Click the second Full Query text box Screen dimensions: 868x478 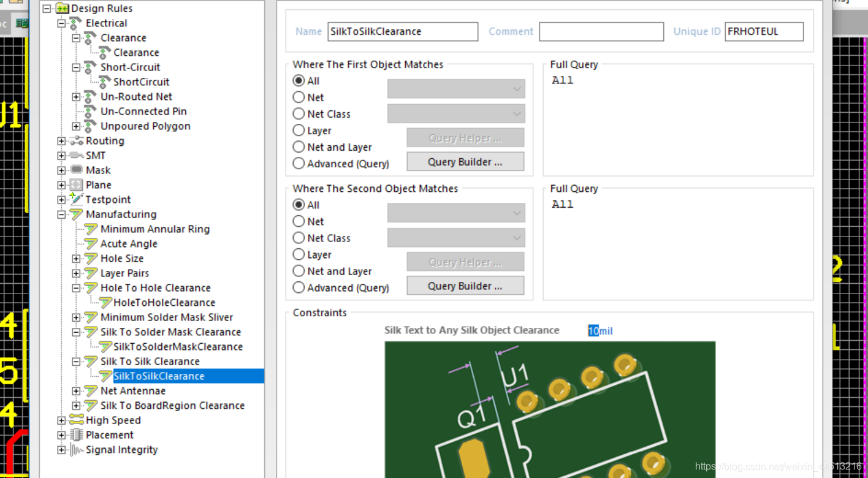click(x=679, y=248)
